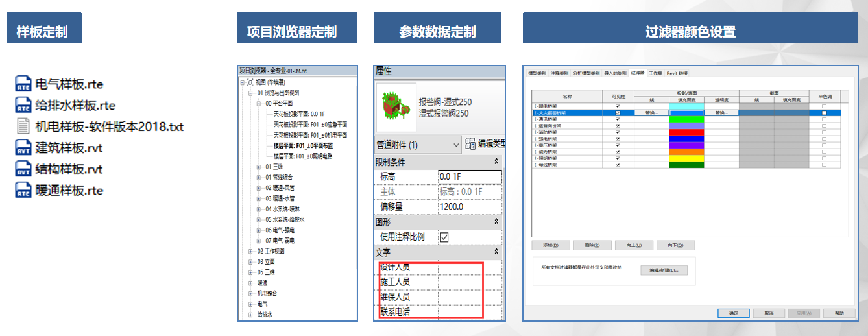868x336 pixels.
Task: Click the 编辑类型 edit type icon
Action: (x=470, y=145)
